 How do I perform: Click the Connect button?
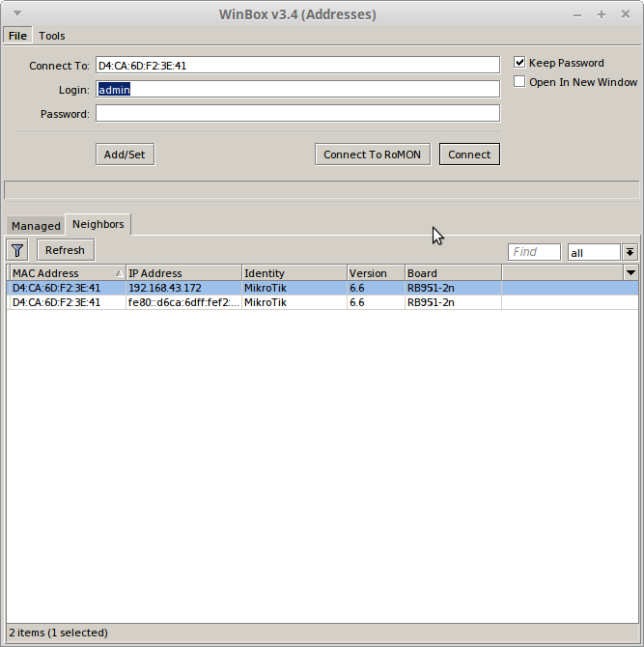coord(469,155)
